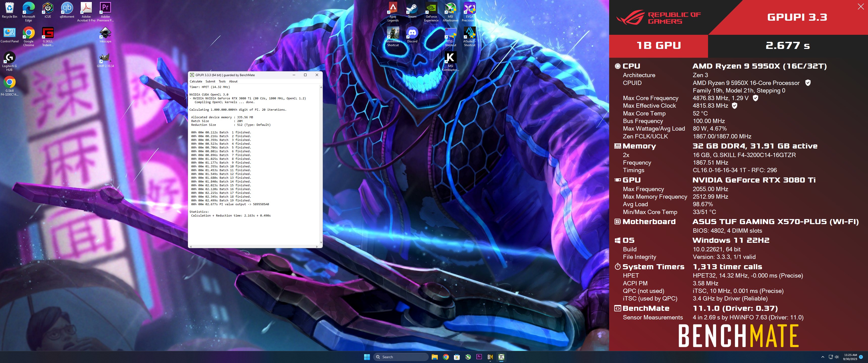Launch Adobe Acrobat 9 Pro desktop icon
The height and width of the screenshot is (363, 868).
tap(86, 12)
